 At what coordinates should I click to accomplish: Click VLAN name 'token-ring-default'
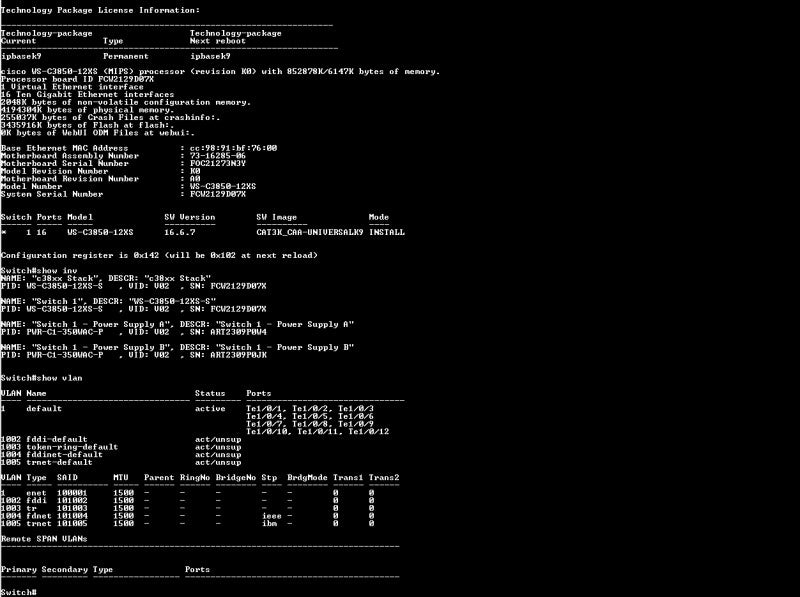[72, 446]
